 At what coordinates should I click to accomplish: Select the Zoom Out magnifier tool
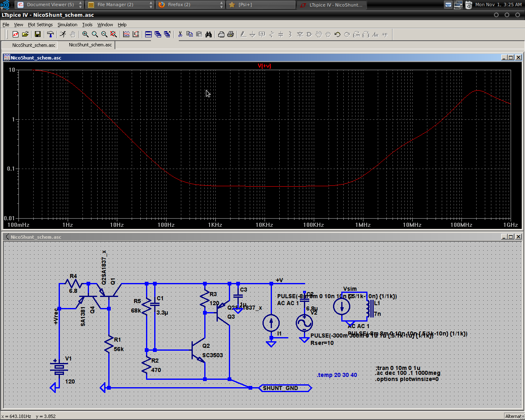pos(104,34)
